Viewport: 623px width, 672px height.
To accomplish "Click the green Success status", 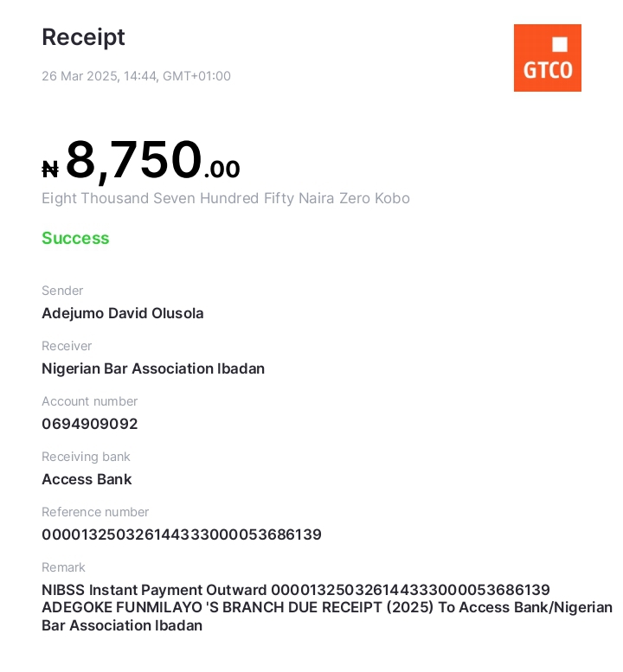I will 75,238.
